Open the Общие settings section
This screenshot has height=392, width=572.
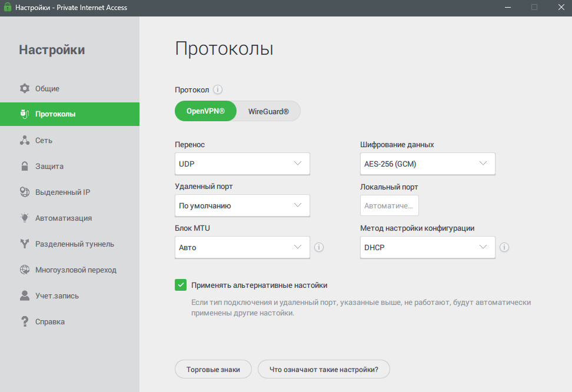coord(69,88)
